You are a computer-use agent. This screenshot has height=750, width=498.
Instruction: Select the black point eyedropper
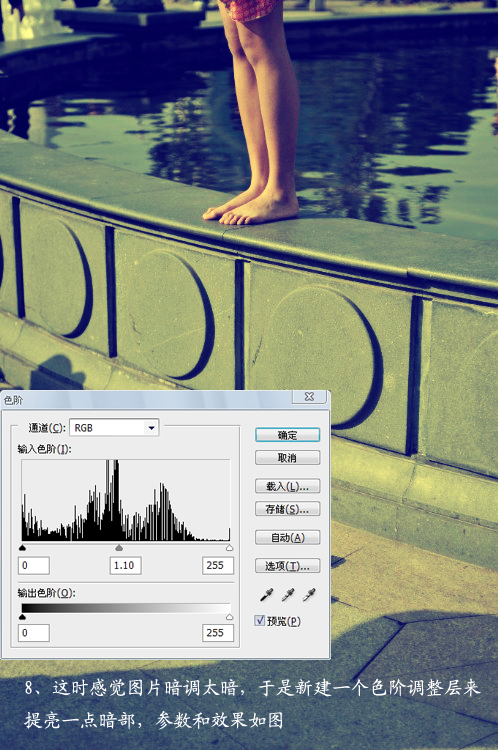(266, 595)
